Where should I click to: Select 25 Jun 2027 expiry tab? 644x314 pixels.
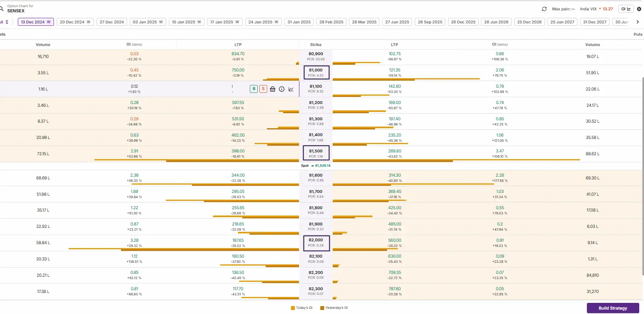point(562,22)
